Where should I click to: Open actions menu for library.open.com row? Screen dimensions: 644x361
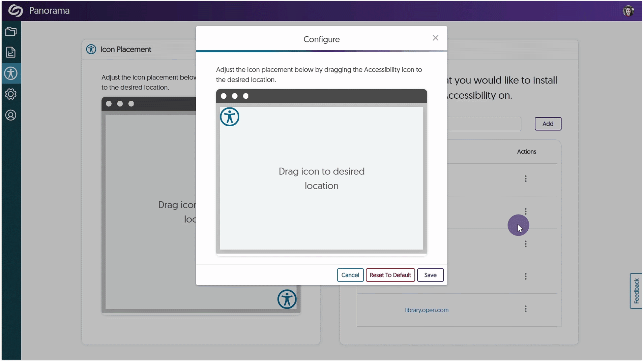click(525, 309)
